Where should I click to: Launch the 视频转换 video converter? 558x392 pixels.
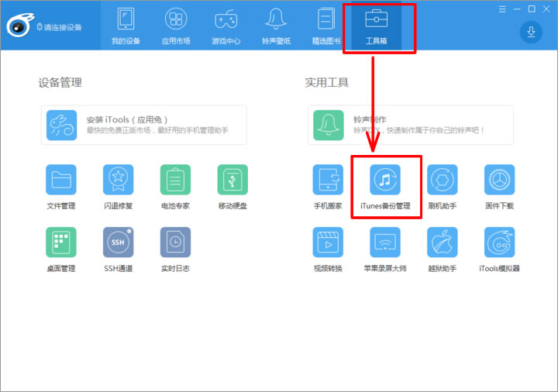pos(328,242)
